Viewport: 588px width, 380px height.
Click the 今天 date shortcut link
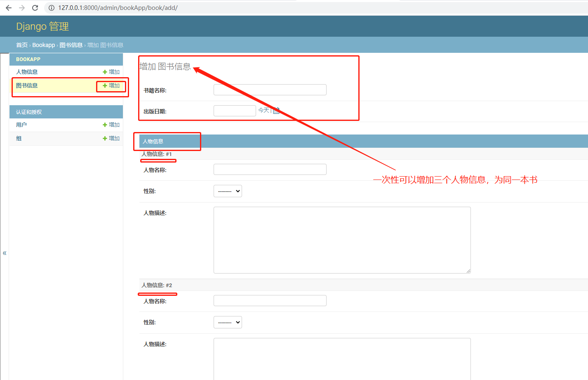coord(263,110)
